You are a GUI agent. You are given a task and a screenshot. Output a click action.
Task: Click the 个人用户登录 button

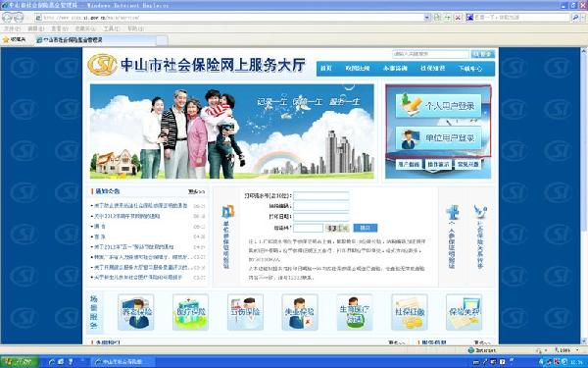(x=438, y=106)
